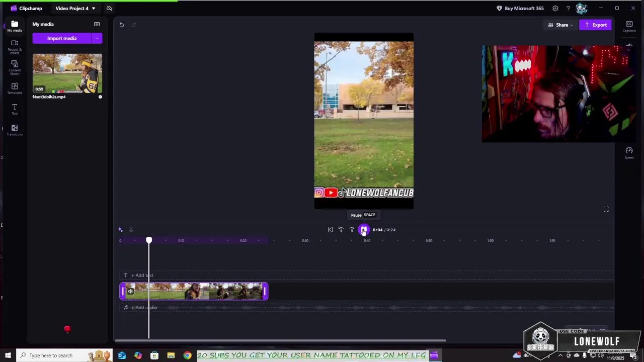Open the user profile avatar

582,9
